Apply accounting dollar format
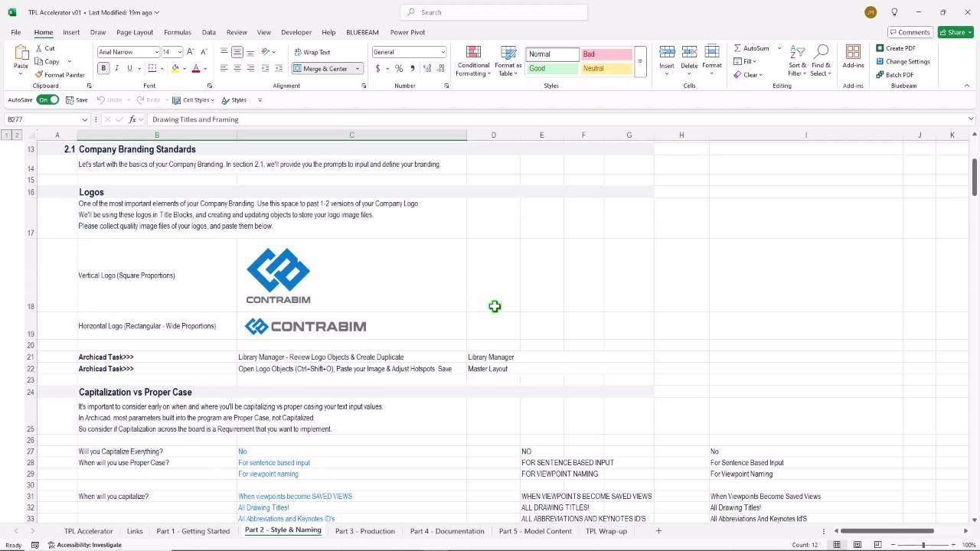 [377, 68]
